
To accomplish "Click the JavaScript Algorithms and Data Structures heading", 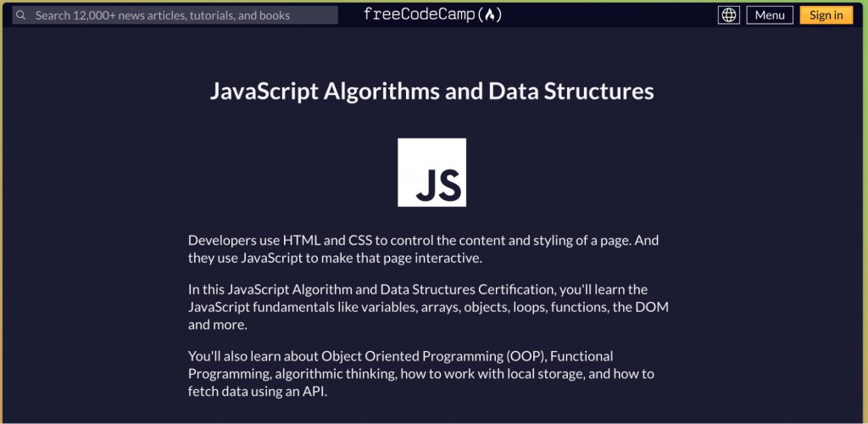I will [x=431, y=92].
